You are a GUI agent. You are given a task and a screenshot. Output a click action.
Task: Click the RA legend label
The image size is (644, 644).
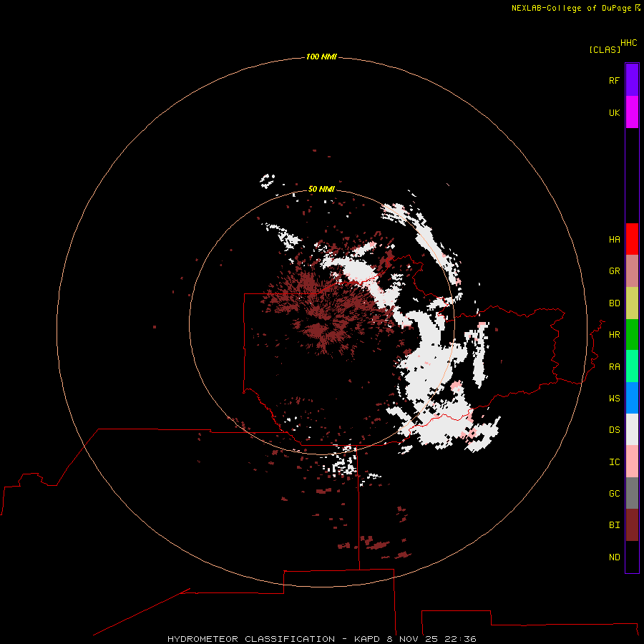(x=614, y=367)
